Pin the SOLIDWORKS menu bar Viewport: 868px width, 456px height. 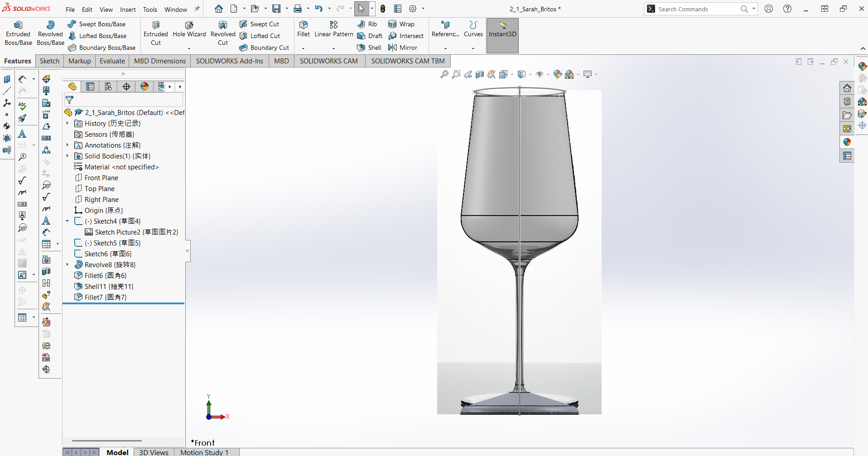(x=197, y=9)
